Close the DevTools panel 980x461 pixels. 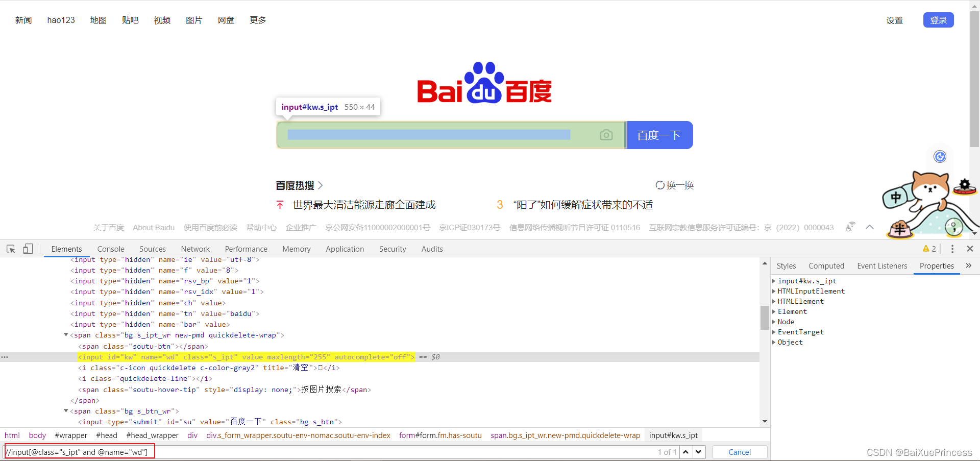coord(970,249)
